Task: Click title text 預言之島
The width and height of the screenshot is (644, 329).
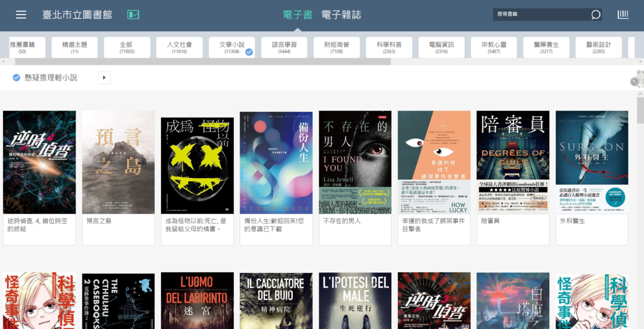Action: (x=99, y=221)
